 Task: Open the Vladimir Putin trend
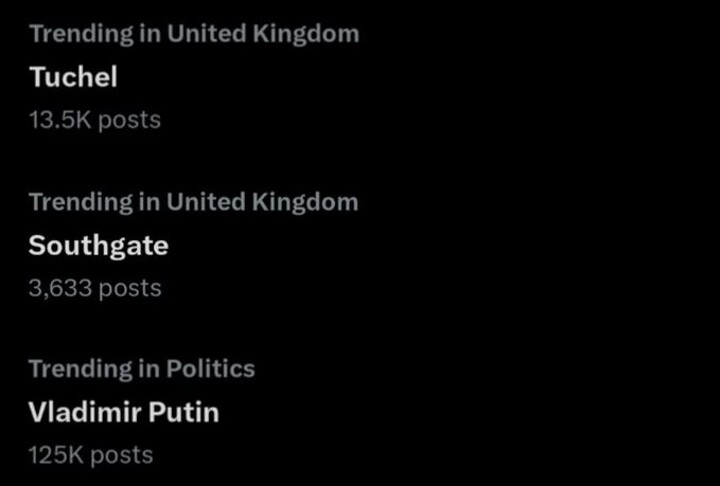pos(123,412)
